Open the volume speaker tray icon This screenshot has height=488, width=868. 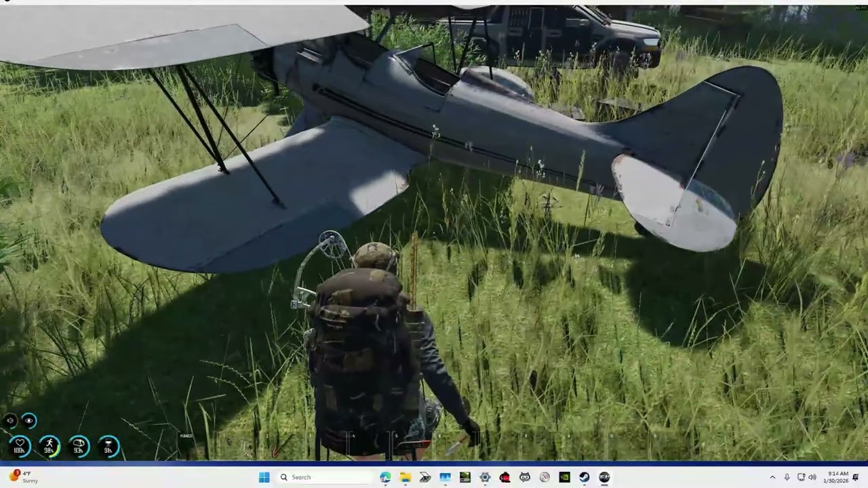coord(812,477)
